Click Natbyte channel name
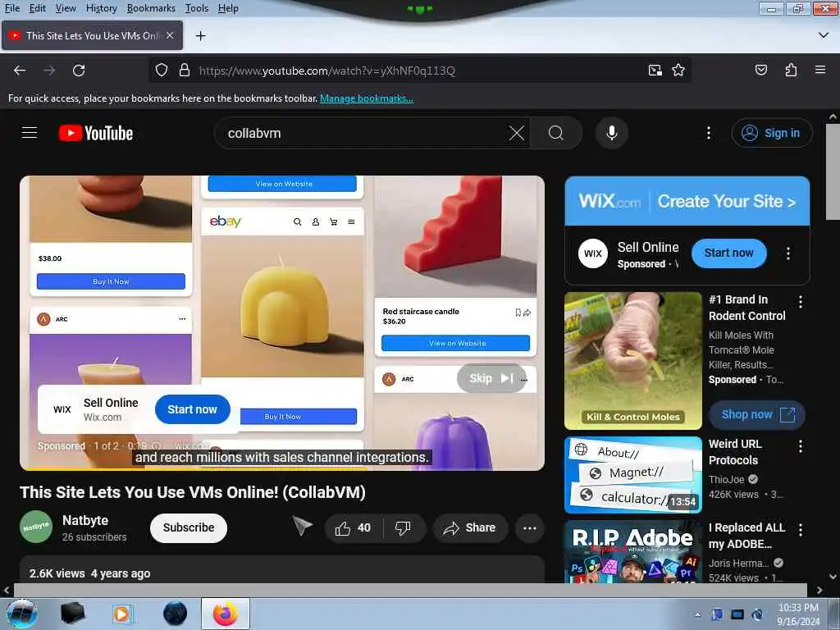 85,520
